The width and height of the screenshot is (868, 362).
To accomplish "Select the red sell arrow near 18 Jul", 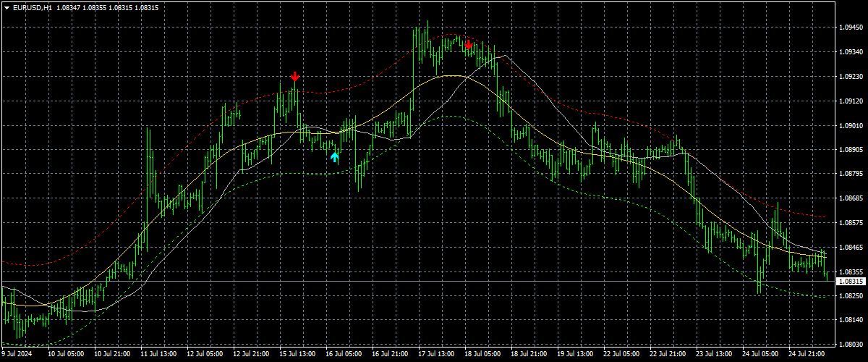I will 469,46.
